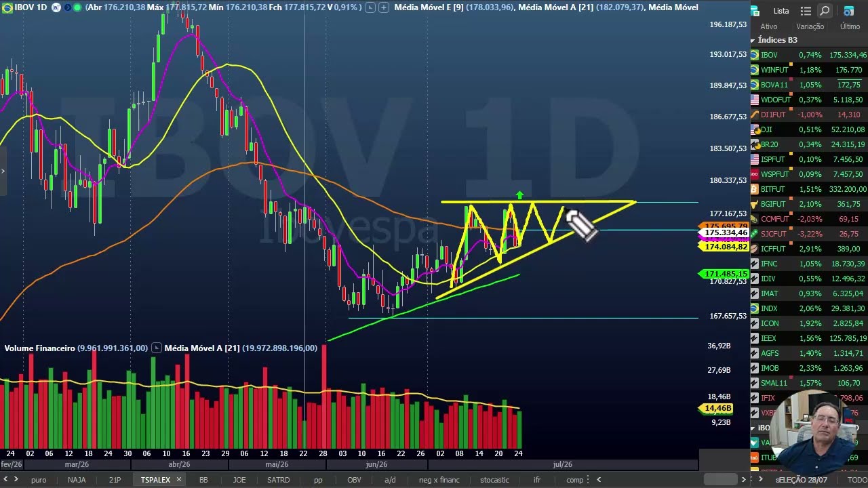Select IDIV in the watchlist
868x488 pixels.
coord(808,279)
